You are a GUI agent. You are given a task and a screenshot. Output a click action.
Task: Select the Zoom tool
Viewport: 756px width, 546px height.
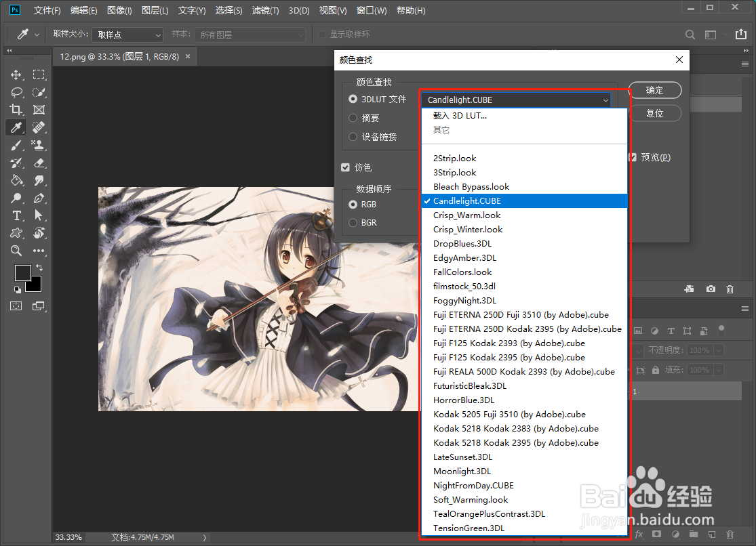(x=16, y=251)
